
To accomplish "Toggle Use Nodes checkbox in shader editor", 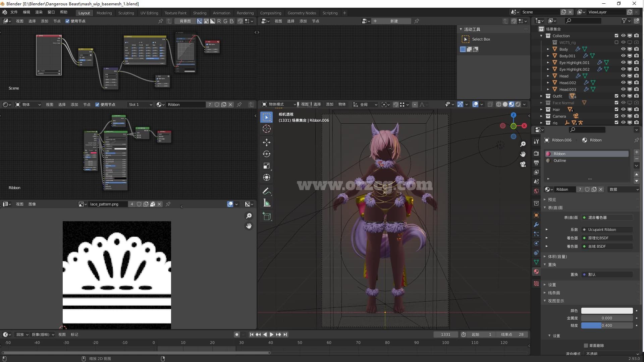I will point(97,105).
